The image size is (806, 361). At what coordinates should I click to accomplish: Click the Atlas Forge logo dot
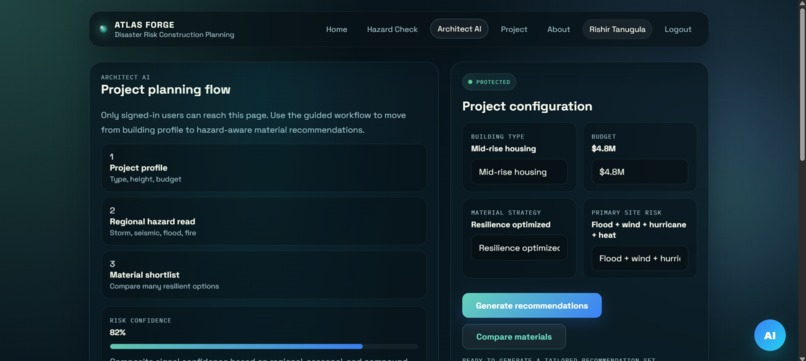(103, 29)
